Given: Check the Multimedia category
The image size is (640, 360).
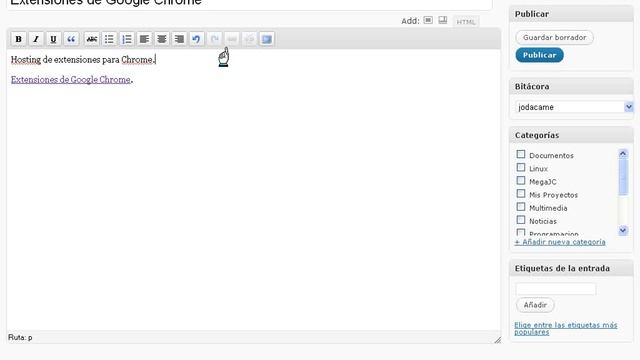Looking at the screenshot, I should [x=521, y=207].
